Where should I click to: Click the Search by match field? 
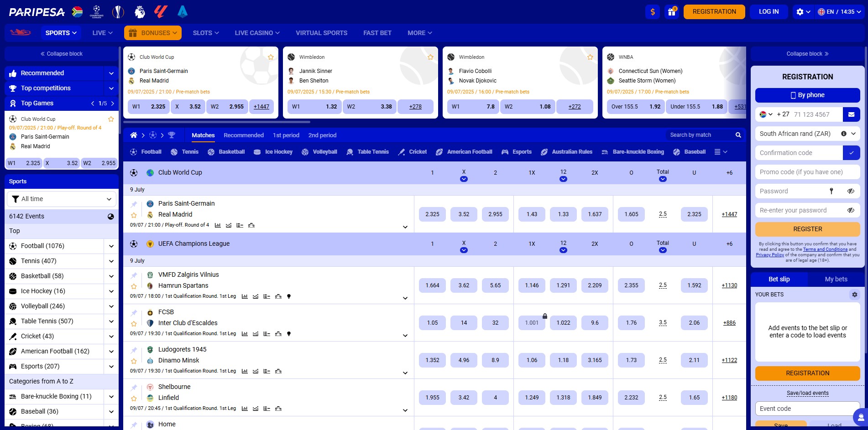(x=700, y=135)
